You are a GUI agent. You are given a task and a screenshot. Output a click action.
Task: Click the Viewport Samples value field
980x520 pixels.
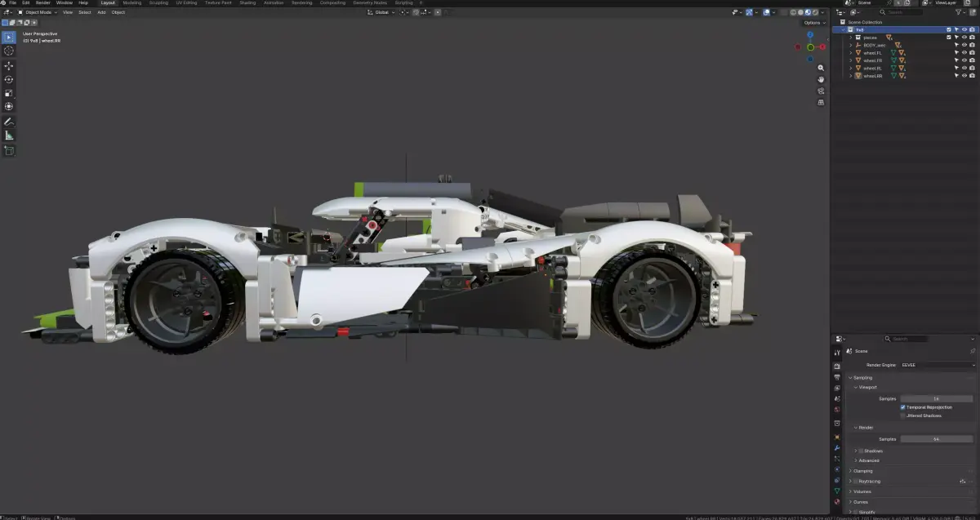point(938,398)
